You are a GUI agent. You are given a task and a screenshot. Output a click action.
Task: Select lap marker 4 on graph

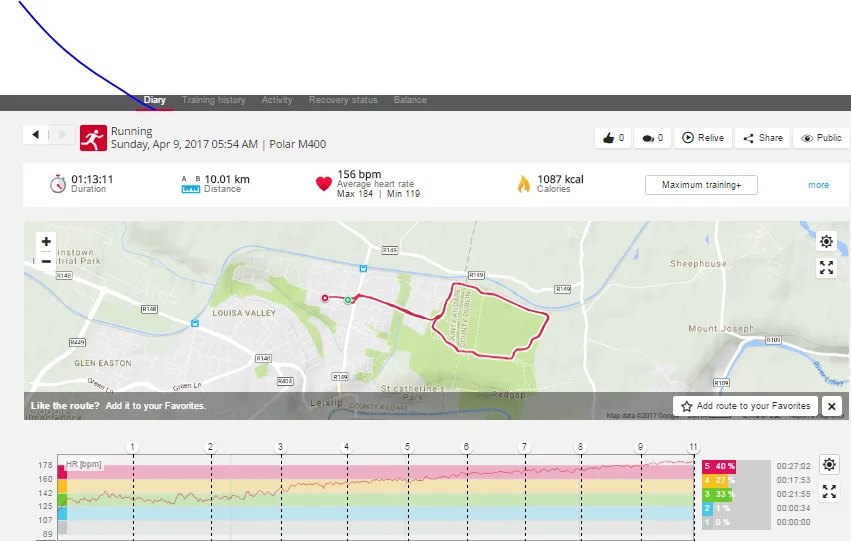pyautogui.click(x=346, y=447)
